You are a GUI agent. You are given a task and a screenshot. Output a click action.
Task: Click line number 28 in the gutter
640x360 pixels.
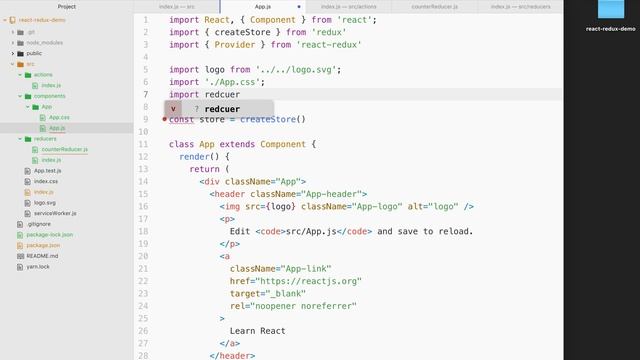coord(143,356)
